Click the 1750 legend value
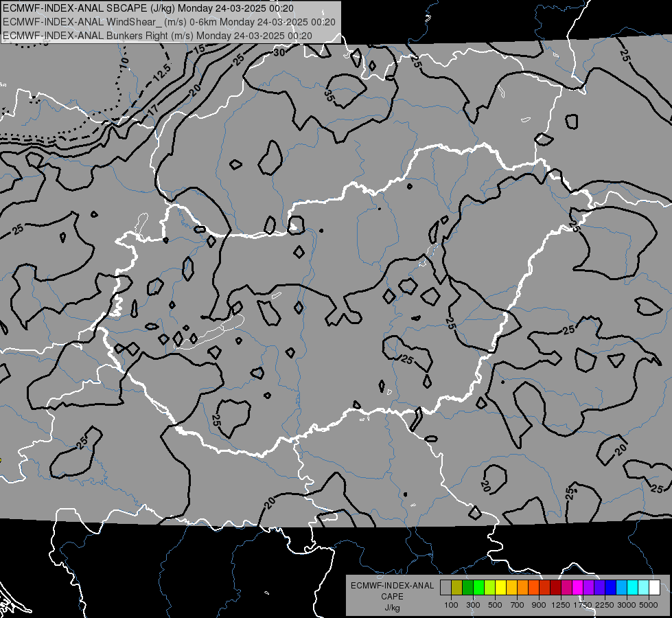Image resolution: width=672 pixels, height=618 pixels. click(x=583, y=605)
